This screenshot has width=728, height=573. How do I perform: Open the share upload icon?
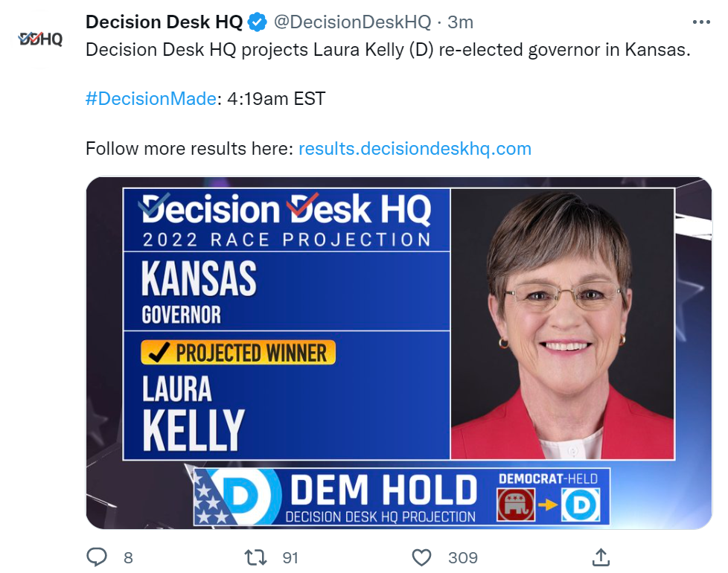[x=600, y=557]
